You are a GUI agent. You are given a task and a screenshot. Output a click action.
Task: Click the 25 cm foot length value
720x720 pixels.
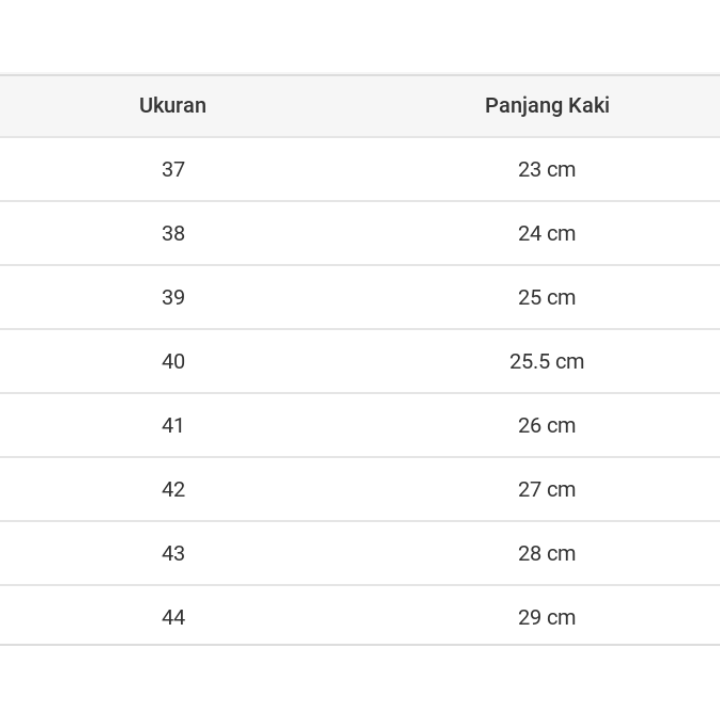point(547,297)
